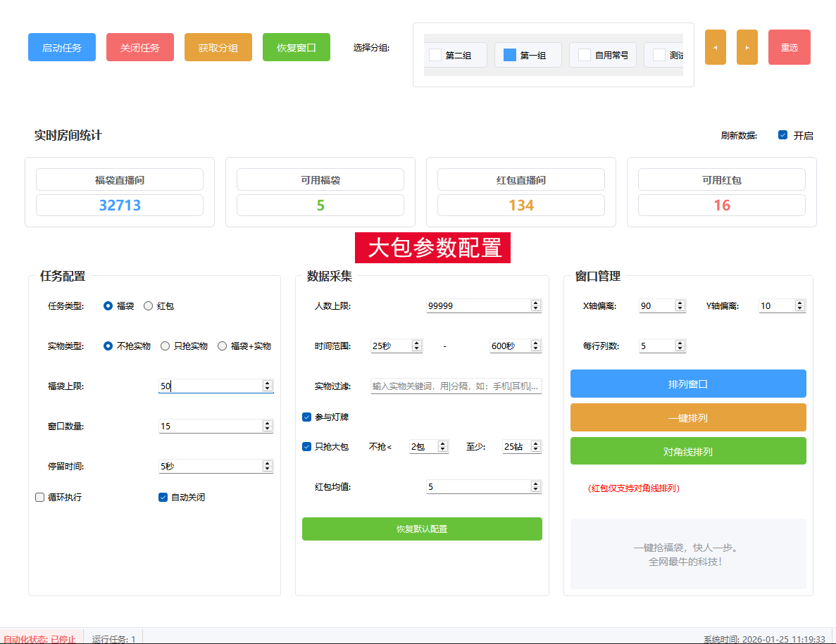Click the 大包参数配置 red banner

pyautogui.click(x=433, y=248)
